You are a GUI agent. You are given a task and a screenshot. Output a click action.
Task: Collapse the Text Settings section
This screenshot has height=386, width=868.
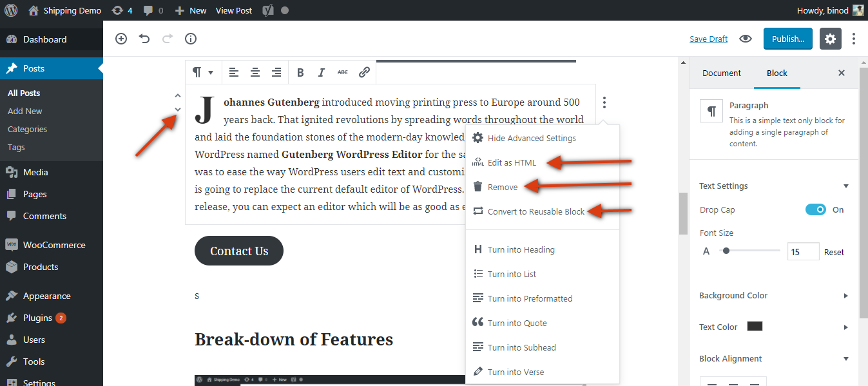[x=774, y=186]
